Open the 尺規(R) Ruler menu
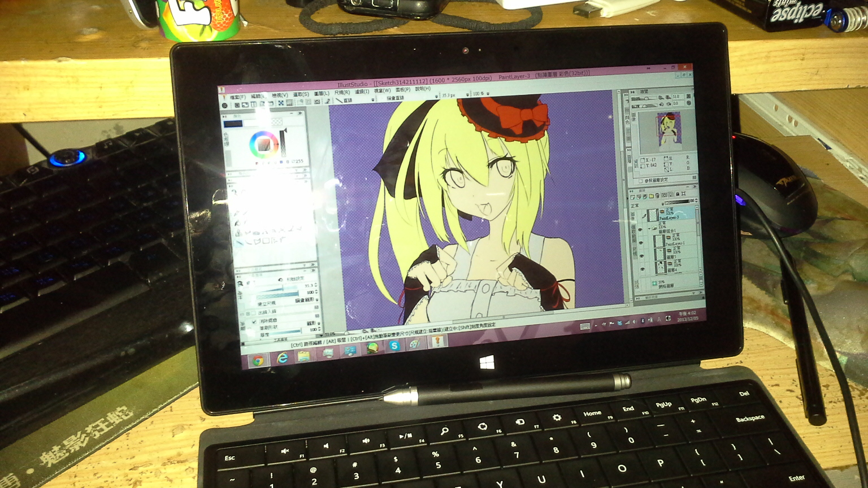 pos(342,93)
